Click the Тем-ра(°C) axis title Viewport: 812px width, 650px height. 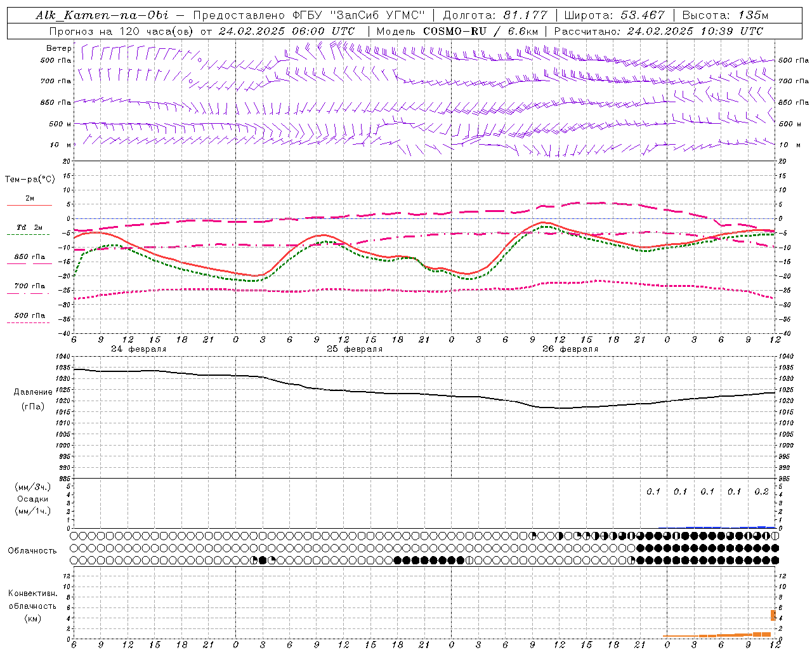[30, 180]
